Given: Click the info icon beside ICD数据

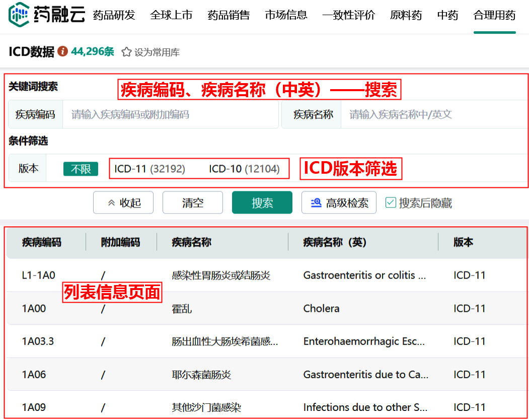Looking at the screenshot, I should tap(62, 51).
